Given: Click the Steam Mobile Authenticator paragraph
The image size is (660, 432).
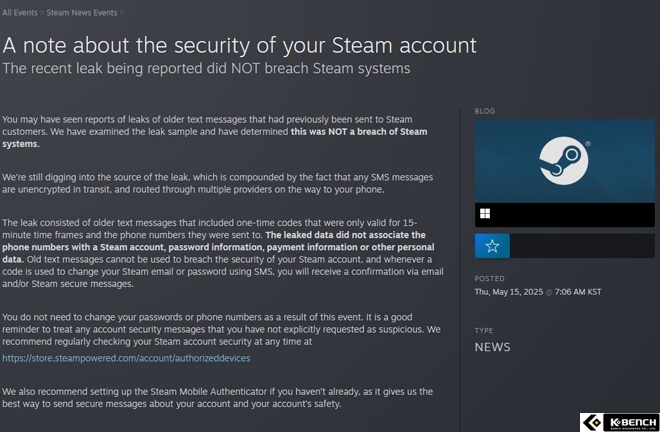Looking at the screenshot, I should coord(217,398).
